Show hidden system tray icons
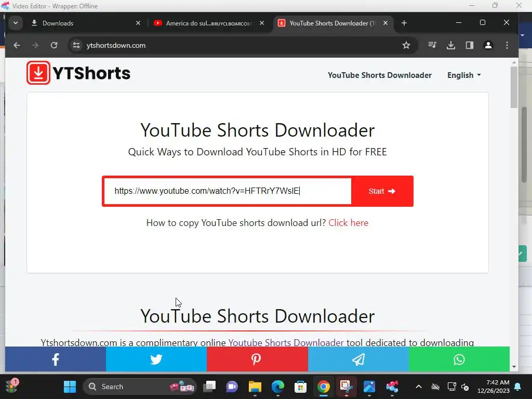The width and height of the screenshot is (532, 399). tap(419, 387)
